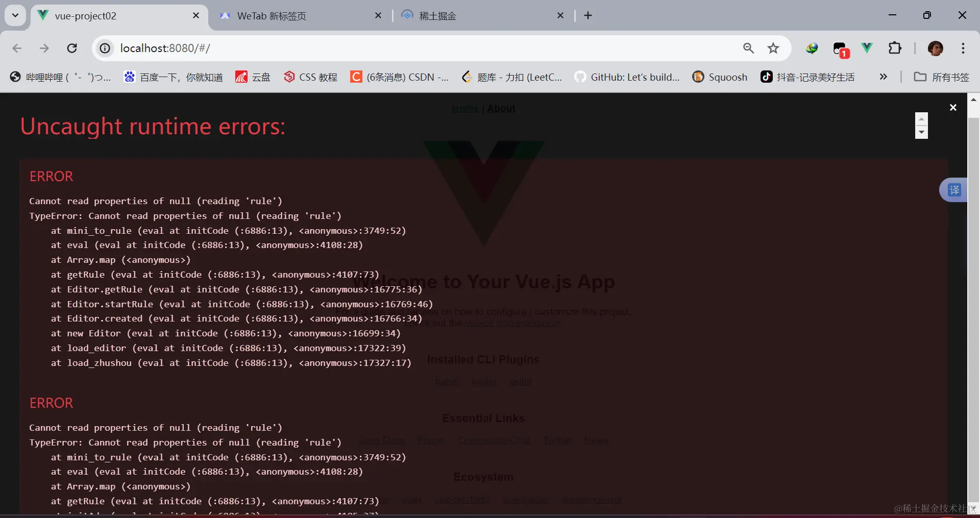The width and height of the screenshot is (980, 518).
Task: Close the WeTab 新标签页 tab
Action: [378, 16]
